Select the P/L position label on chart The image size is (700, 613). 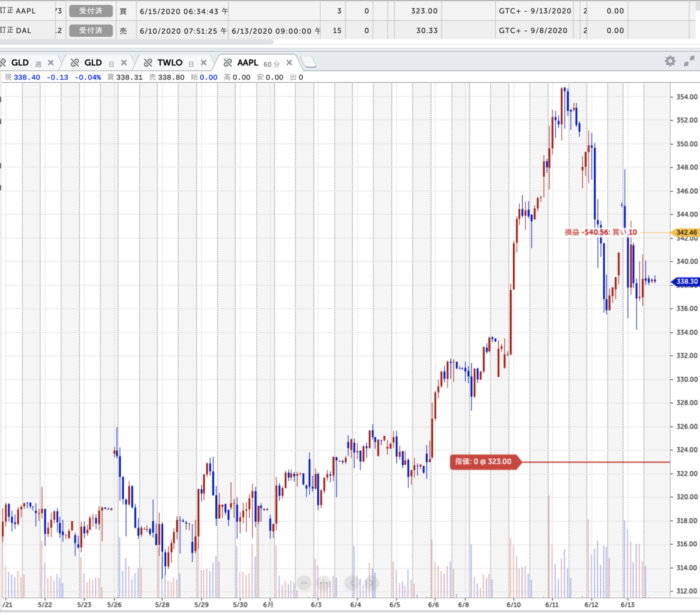point(601,232)
